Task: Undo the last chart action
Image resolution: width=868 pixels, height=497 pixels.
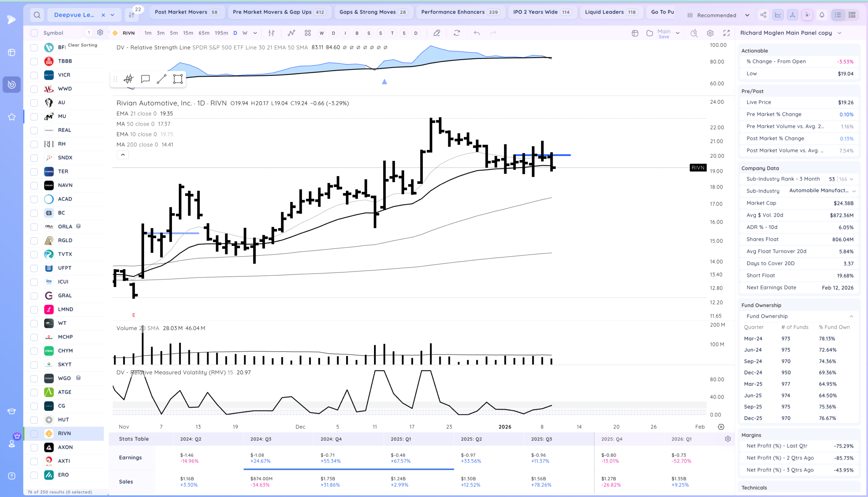Action: click(477, 33)
